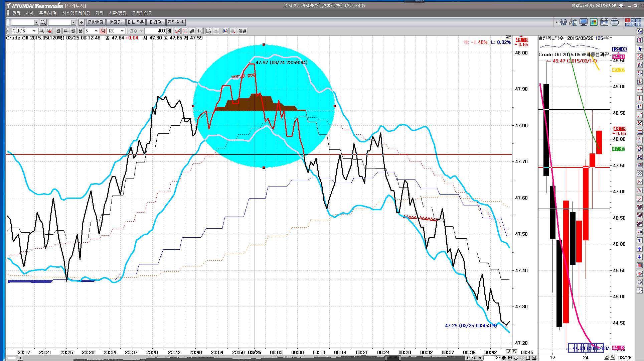Click the data table grid icon
644x361 pixels.
point(233,31)
